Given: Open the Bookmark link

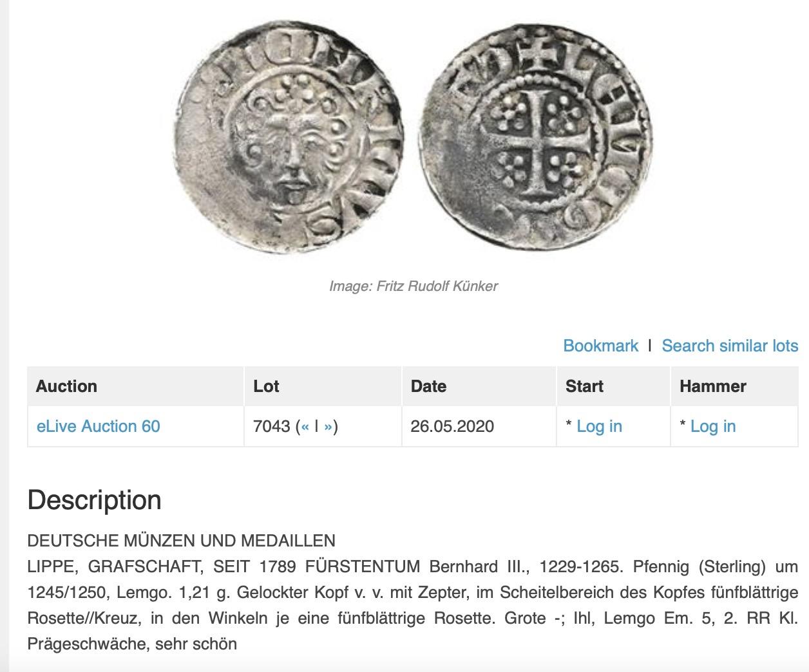Looking at the screenshot, I should (x=600, y=346).
